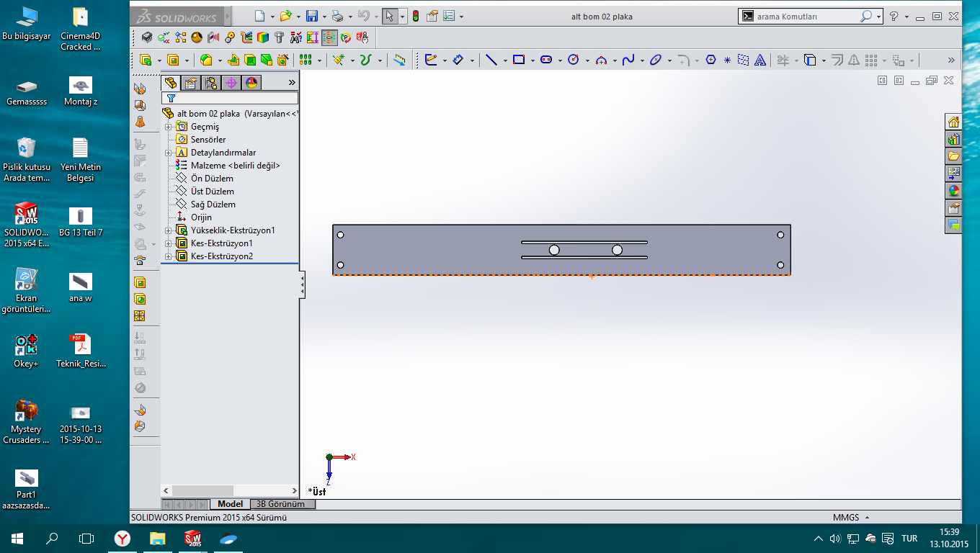Image resolution: width=980 pixels, height=553 pixels.
Task: Select the Circle sketch tool
Action: point(574,60)
